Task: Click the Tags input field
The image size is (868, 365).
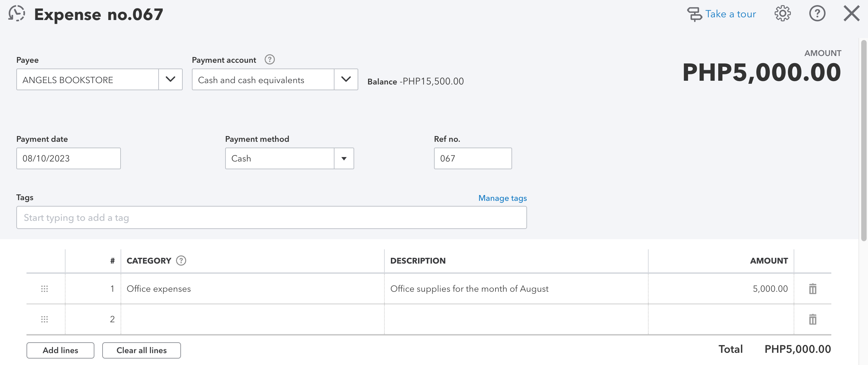Action: click(271, 217)
